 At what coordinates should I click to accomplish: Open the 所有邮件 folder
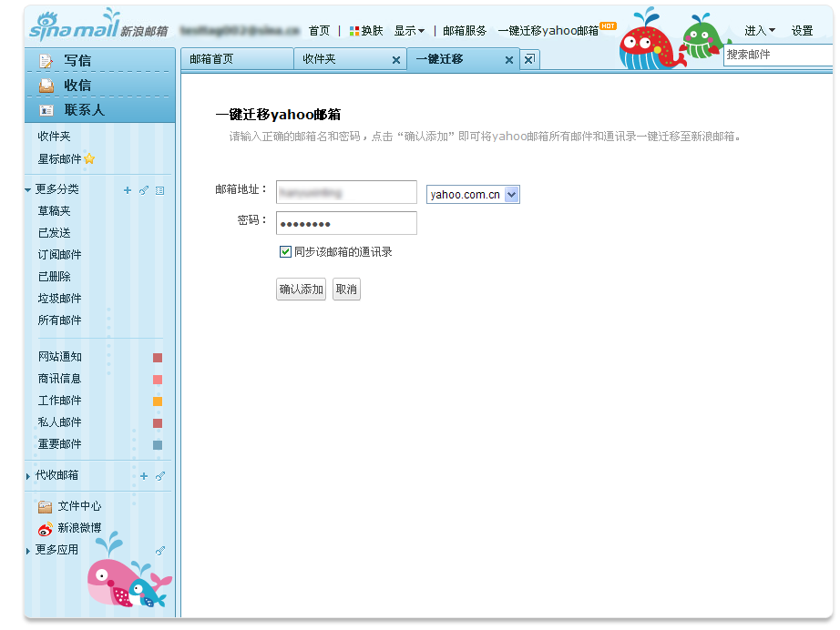[x=59, y=320]
